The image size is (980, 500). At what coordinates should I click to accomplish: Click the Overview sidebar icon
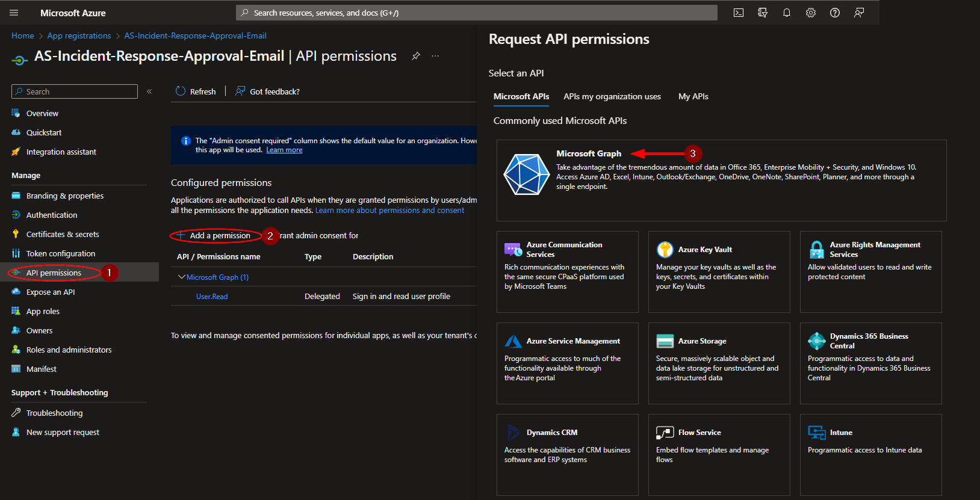click(16, 113)
